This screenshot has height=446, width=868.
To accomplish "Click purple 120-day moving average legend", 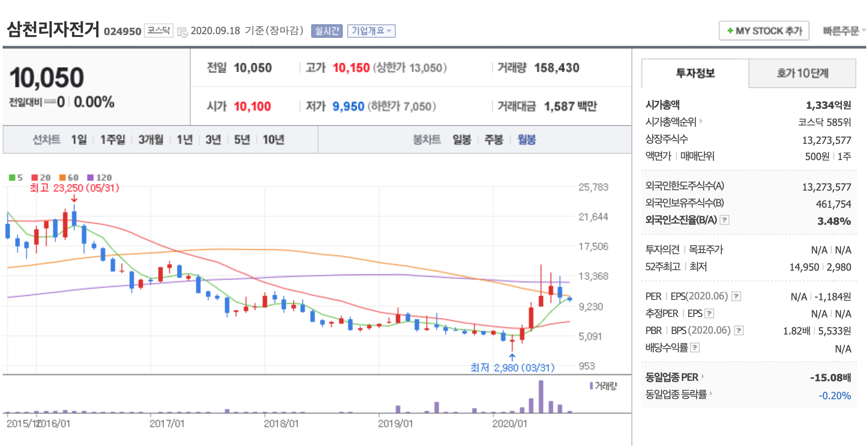I will click(x=100, y=178).
